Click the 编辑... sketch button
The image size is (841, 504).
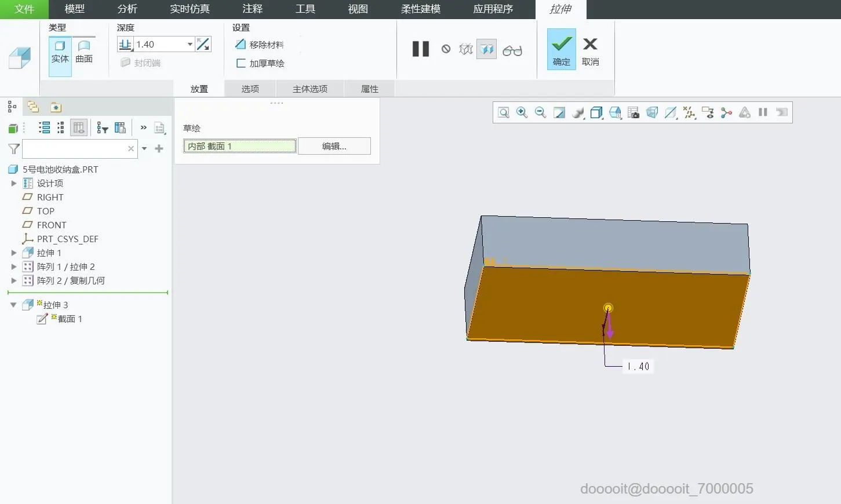[334, 146]
